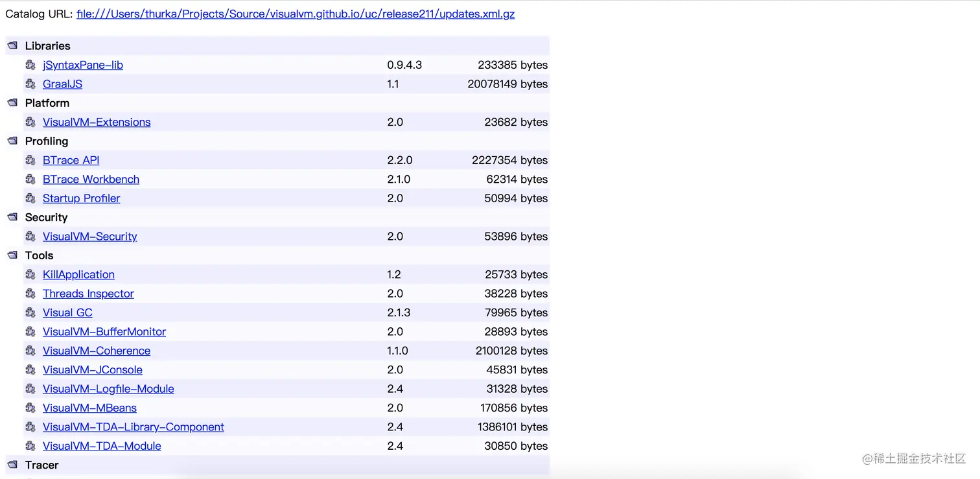Click the version 0.9.4.3 cell
980x479 pixels.
pos(404,65)
